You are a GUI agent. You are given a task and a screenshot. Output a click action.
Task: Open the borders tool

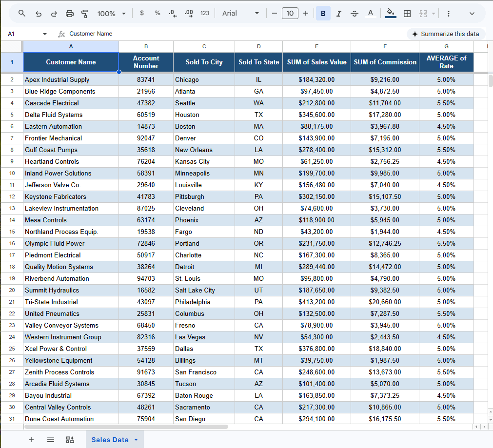(407, 14)
